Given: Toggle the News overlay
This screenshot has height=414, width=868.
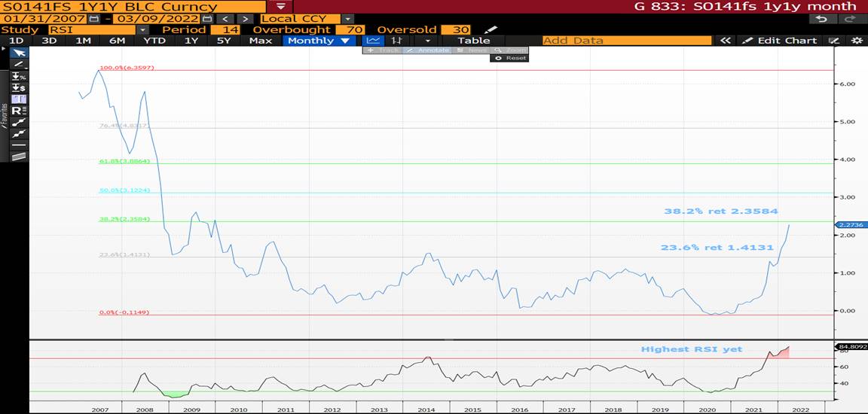Looking at the screenshot, I should 470,50.
